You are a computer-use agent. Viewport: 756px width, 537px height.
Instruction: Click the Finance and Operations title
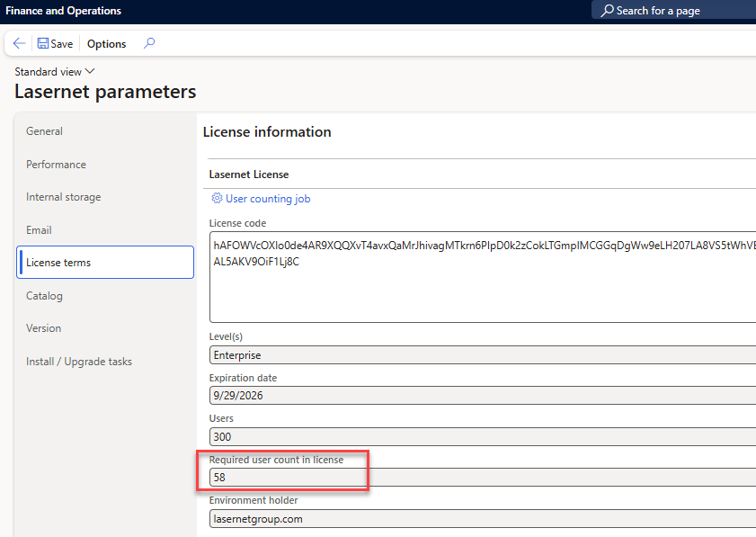63,11
